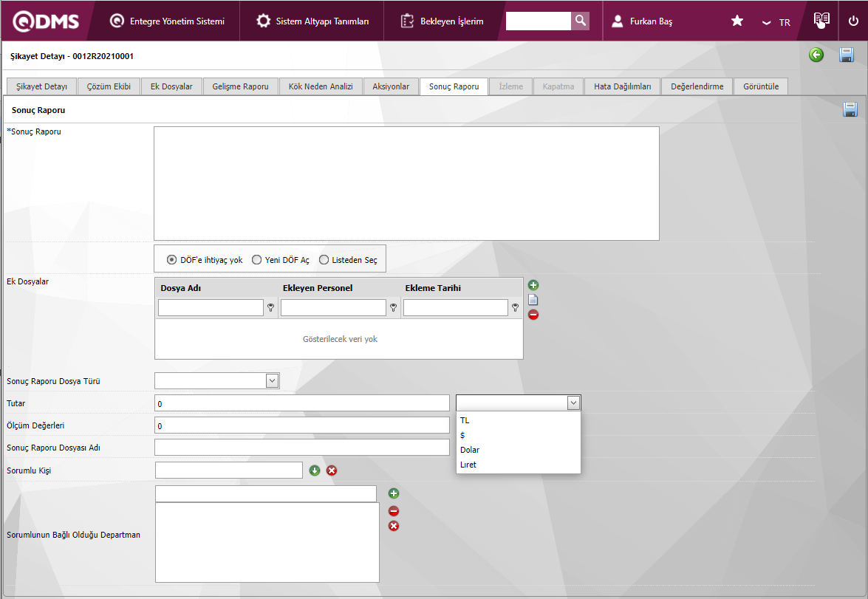Click into the Sonuç Raporu text area
The width and height of the screenshot is (868, 599).
tap(406, 183)
